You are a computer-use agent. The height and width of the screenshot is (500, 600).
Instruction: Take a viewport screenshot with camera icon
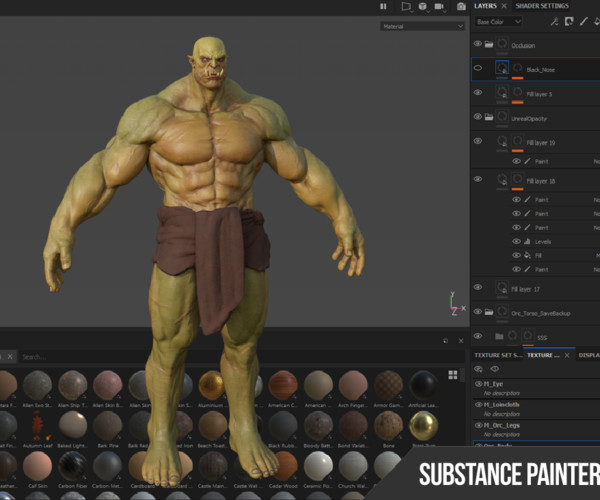(x=461, y=7)
